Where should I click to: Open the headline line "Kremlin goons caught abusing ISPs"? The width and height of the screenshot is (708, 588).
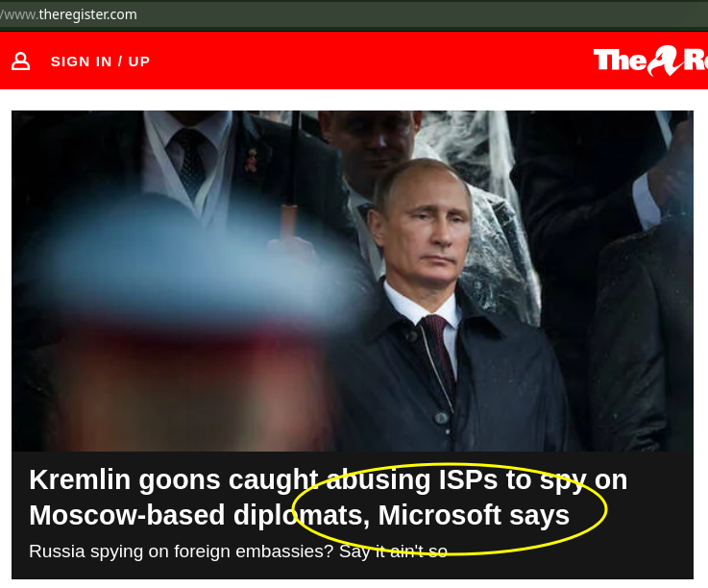click(329, 479)
